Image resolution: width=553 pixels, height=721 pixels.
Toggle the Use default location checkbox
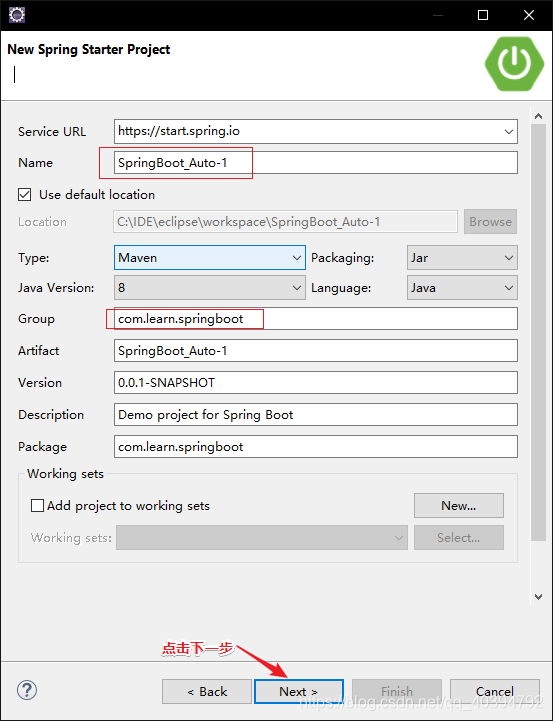(x=25, y=195)
